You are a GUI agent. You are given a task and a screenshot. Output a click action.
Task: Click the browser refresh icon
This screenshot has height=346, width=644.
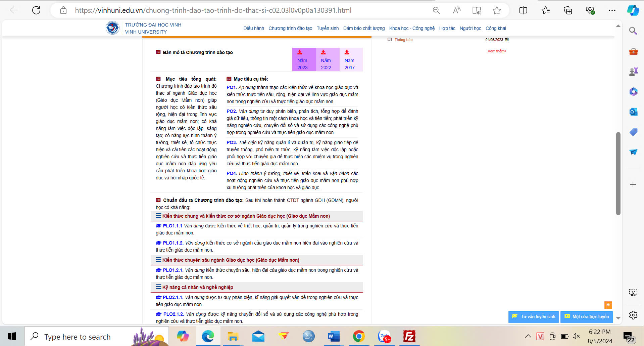36,10
